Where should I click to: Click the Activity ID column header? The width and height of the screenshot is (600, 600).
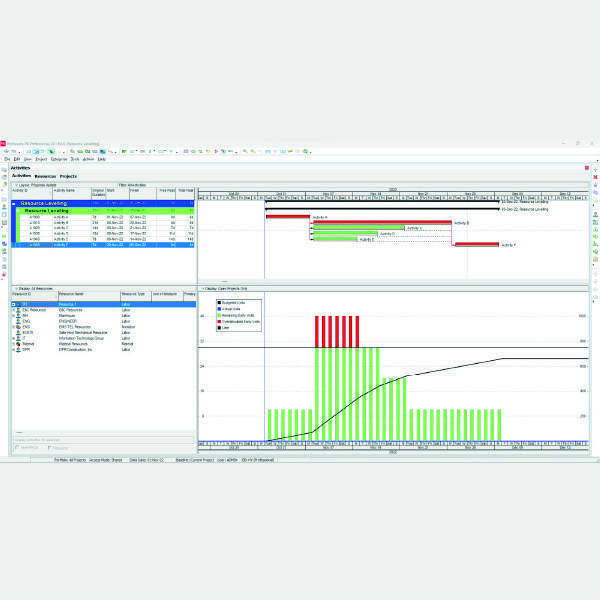[x=30, y=190]
